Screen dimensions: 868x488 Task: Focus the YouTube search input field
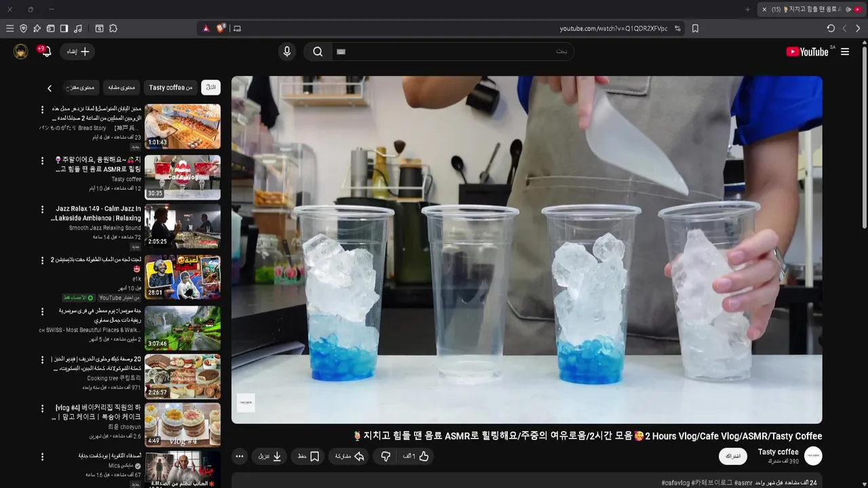click(453, 52)
